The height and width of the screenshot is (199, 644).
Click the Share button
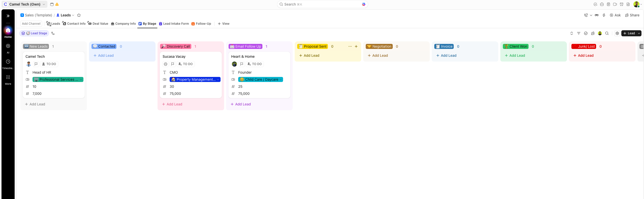(x=632, y=15)
